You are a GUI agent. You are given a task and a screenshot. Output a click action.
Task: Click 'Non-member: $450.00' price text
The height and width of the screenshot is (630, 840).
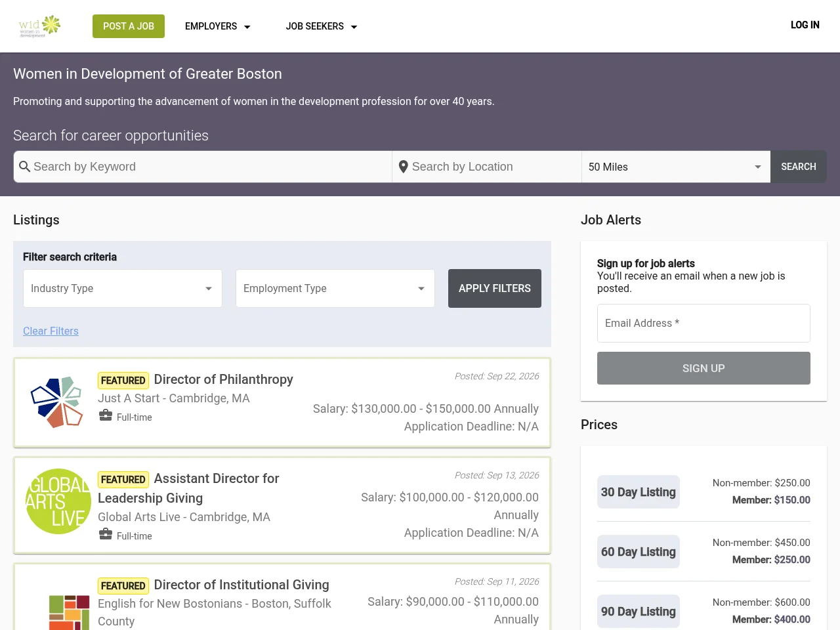pos(761,543)
